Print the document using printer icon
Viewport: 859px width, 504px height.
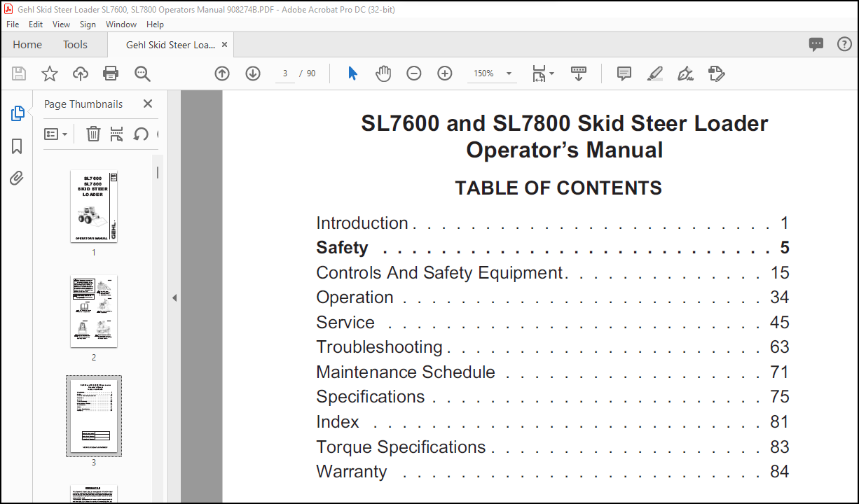pos(111,73)
